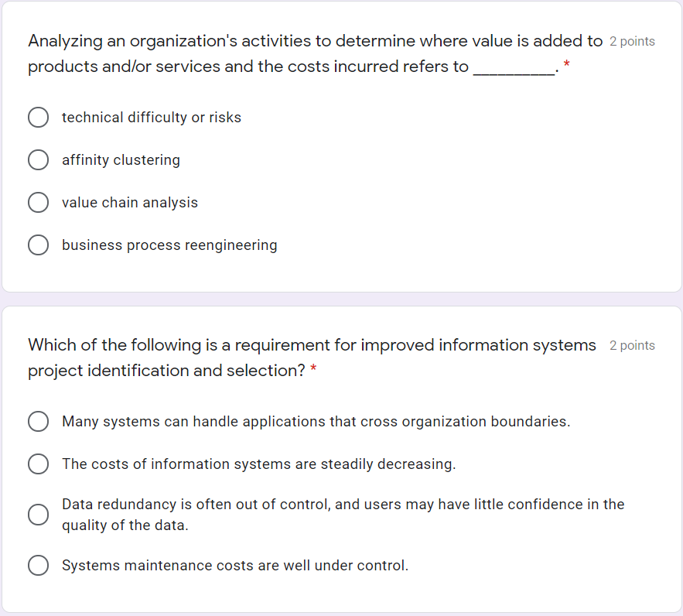Select the 'business process reengineering' radio button
683x616 pixels.
(38, 245)
